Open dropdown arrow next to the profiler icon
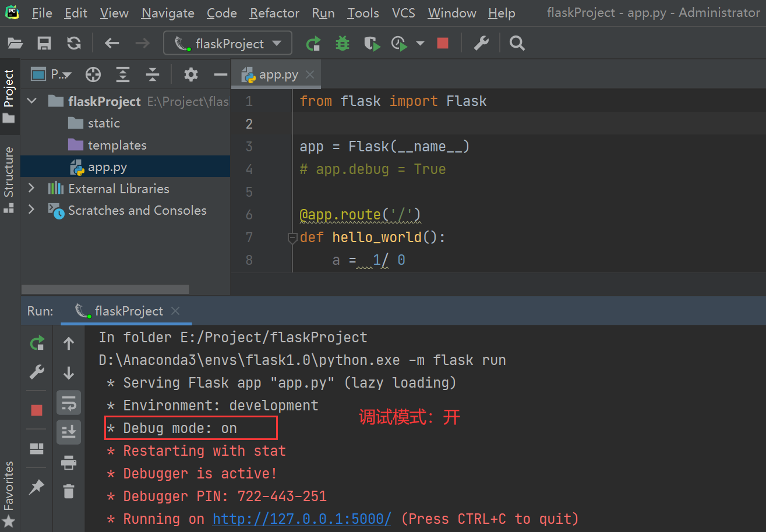 pos(419,44)
